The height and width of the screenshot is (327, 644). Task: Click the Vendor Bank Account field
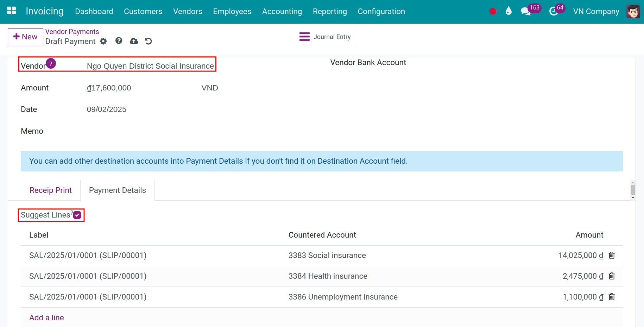click(x=368, y=63)
